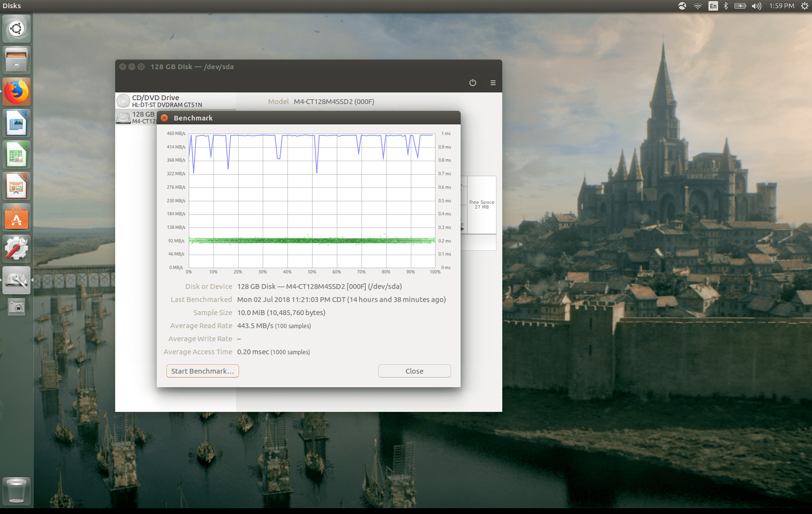Open the Screenshot tool in launcher

pos(16,307)
